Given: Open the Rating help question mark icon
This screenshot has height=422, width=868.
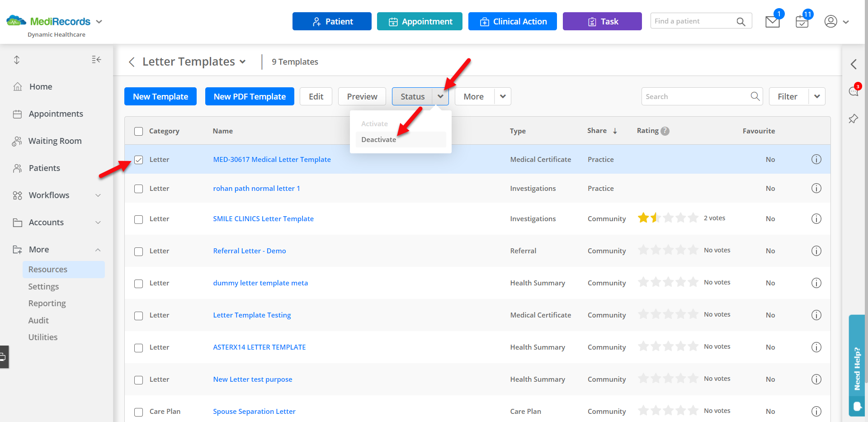Looking at the screenshot, I should click(665, 131).
